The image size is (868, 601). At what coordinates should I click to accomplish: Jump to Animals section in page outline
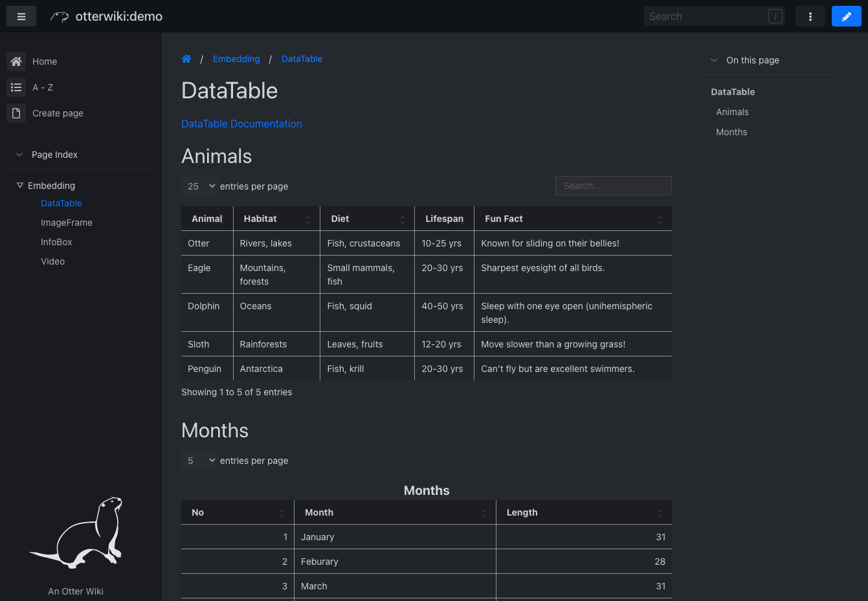732,112
